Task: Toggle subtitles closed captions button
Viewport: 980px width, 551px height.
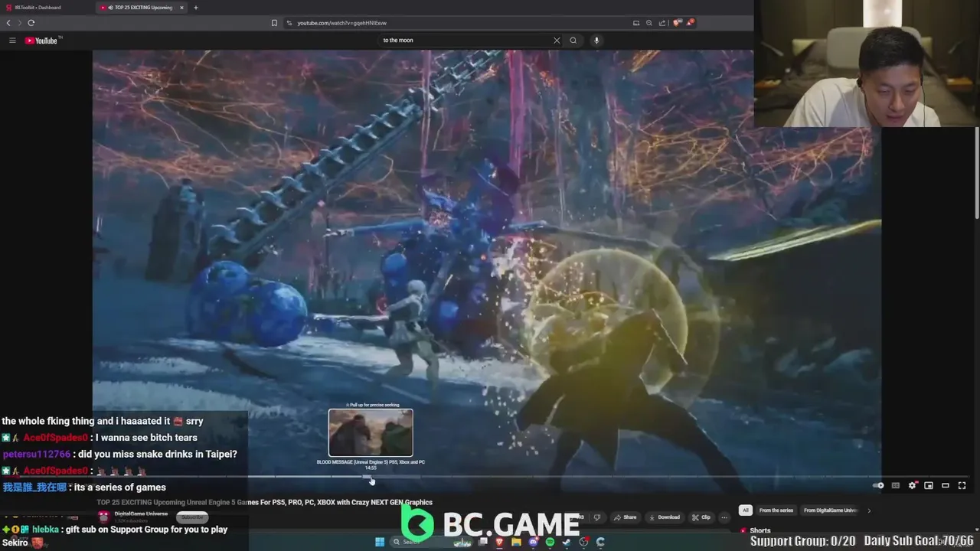Action: (895, 485)
